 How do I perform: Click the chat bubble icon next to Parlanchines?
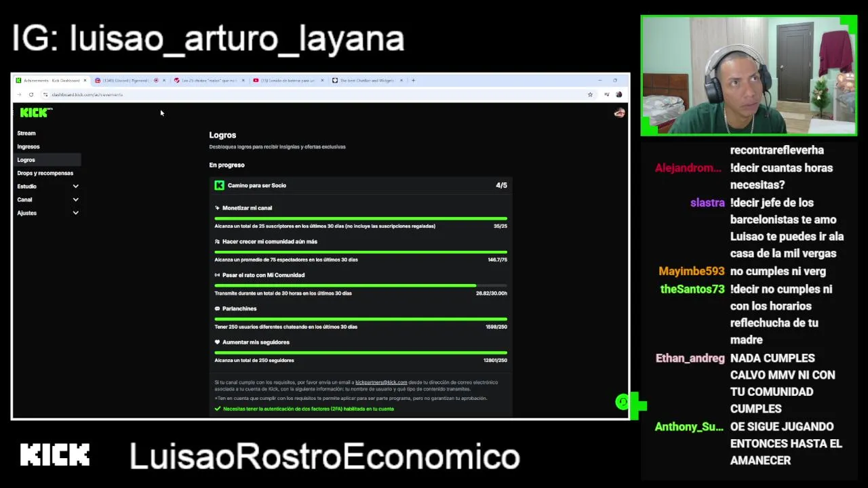pos(217,308)
